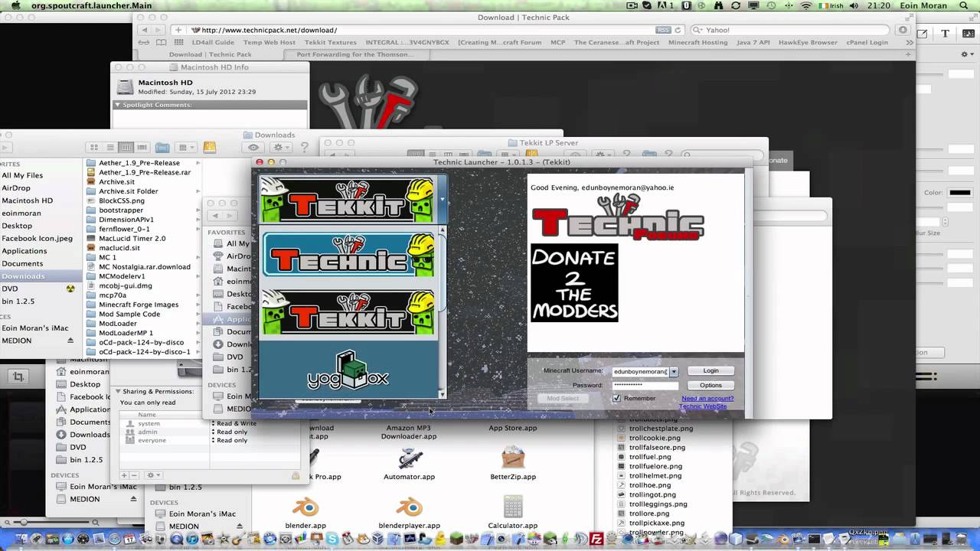This screenshot has height=551, width=980.
Task: Click the help question mark in Downloads toolbar
Action: (305, 148)
